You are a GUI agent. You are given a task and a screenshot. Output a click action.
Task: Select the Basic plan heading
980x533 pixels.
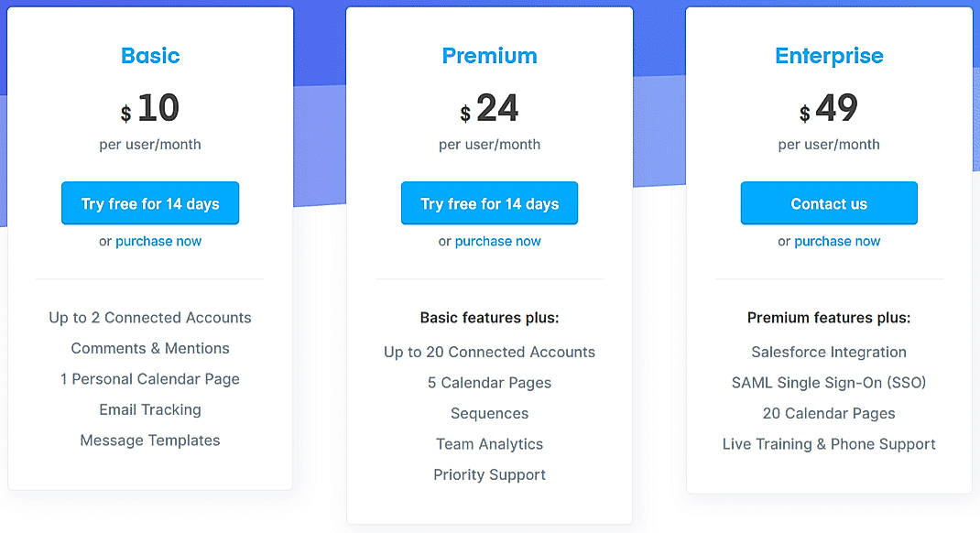click(x=149, y=56)
